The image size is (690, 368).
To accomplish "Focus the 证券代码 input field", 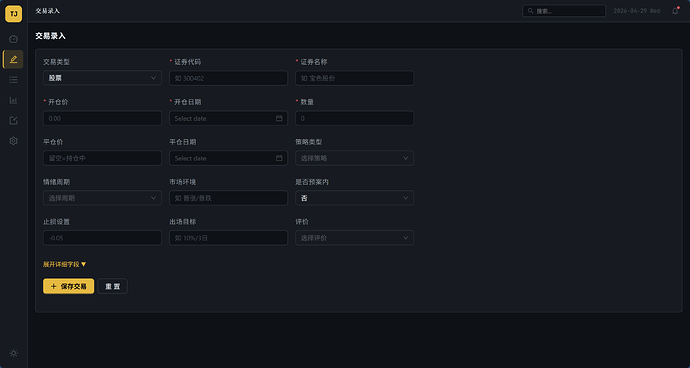I will 228,78.
